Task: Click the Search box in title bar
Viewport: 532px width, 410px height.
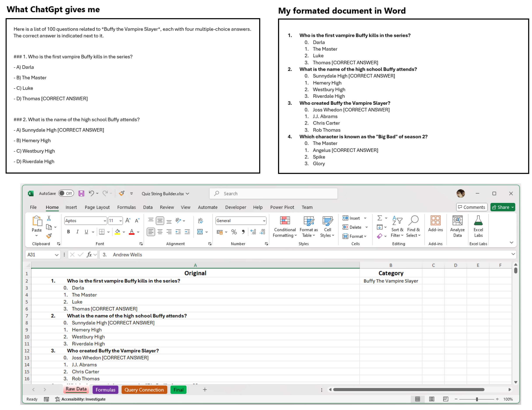Action: tap(273, 194)
